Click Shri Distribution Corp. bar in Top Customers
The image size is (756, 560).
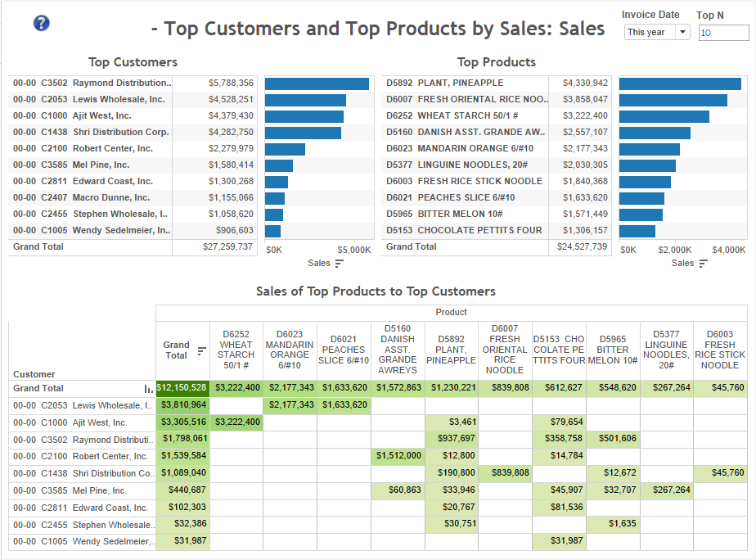tap(303, 133)
